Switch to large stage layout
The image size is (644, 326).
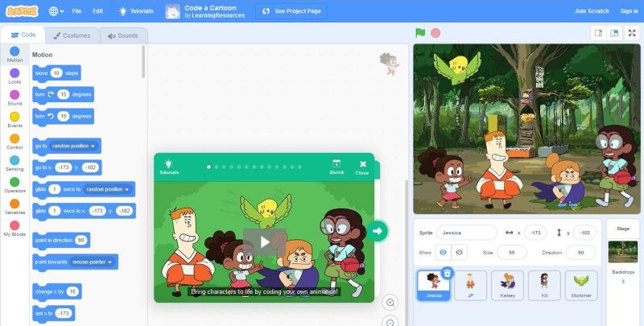[614, 33]
